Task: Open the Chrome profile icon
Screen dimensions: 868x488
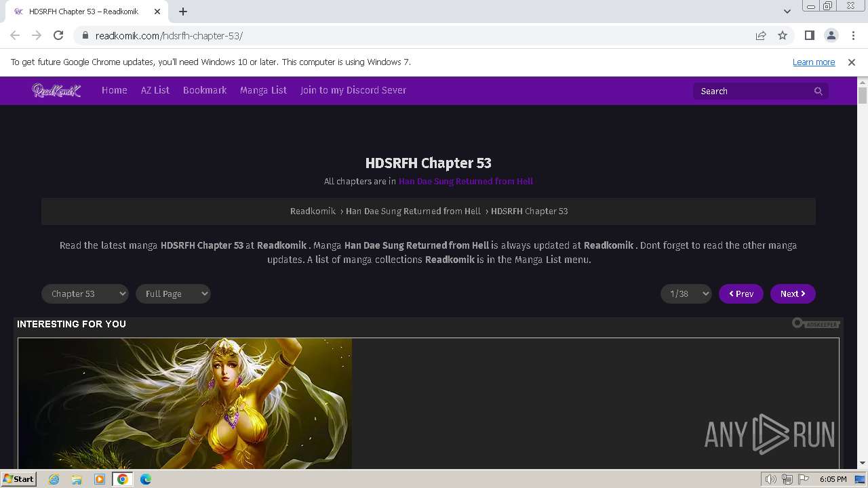Action: tap(831, 35)
